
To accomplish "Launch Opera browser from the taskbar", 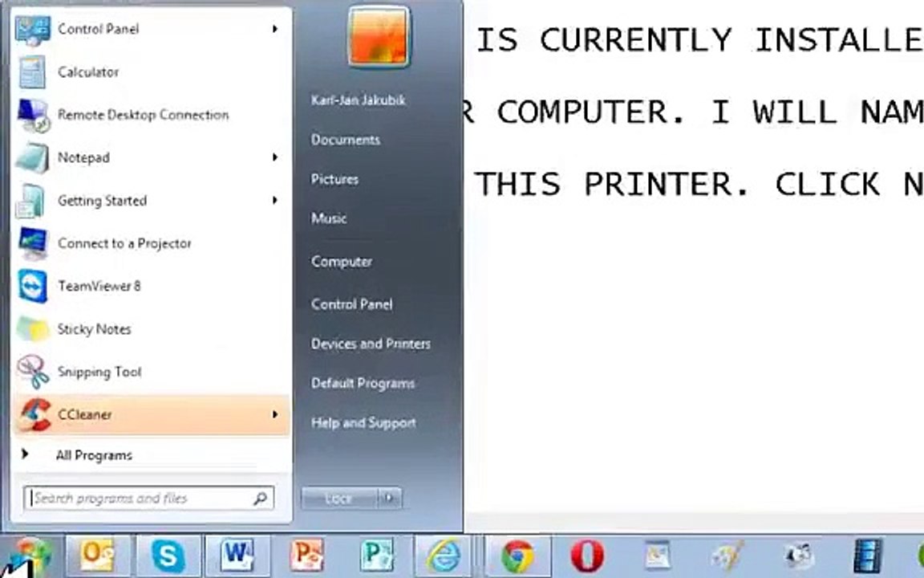I will (x=587, y=556).
